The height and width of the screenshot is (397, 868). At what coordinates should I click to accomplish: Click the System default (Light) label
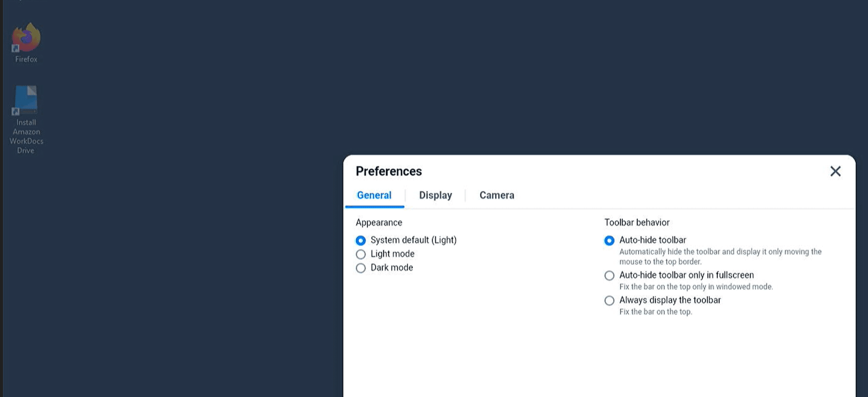click(413, 240)
